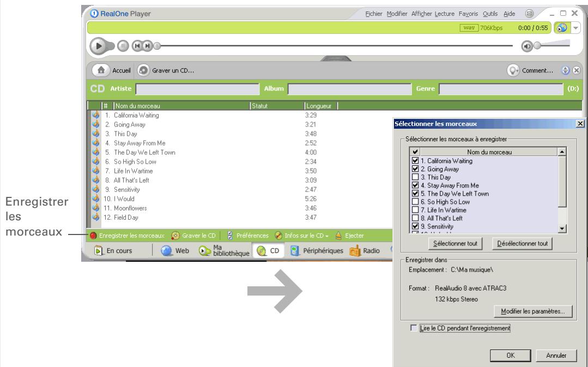Image resolution: width=588 pixels, height=367 pixels.
Task: Skip to next track
Action: tap(148, 46)
